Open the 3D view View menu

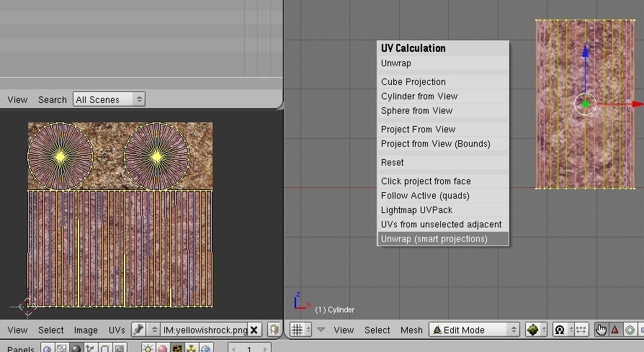tap(344, 330)
